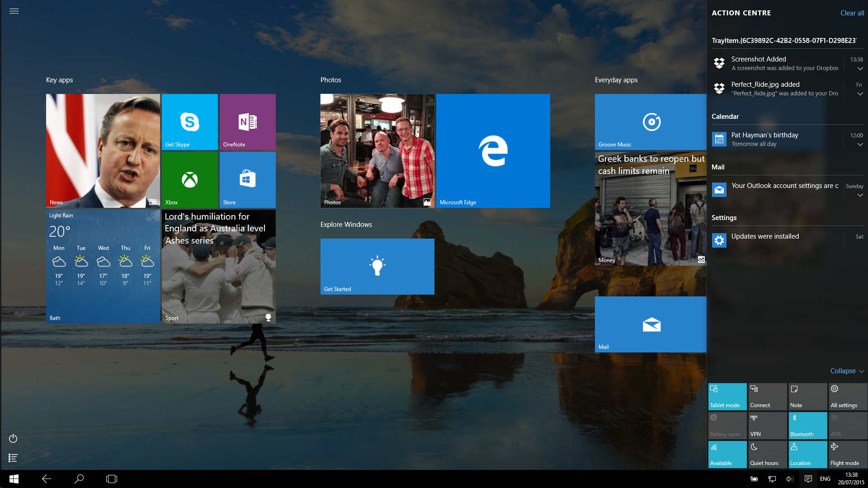Click the Key apps group heading
Screen dimensions: 868x488
59,80
